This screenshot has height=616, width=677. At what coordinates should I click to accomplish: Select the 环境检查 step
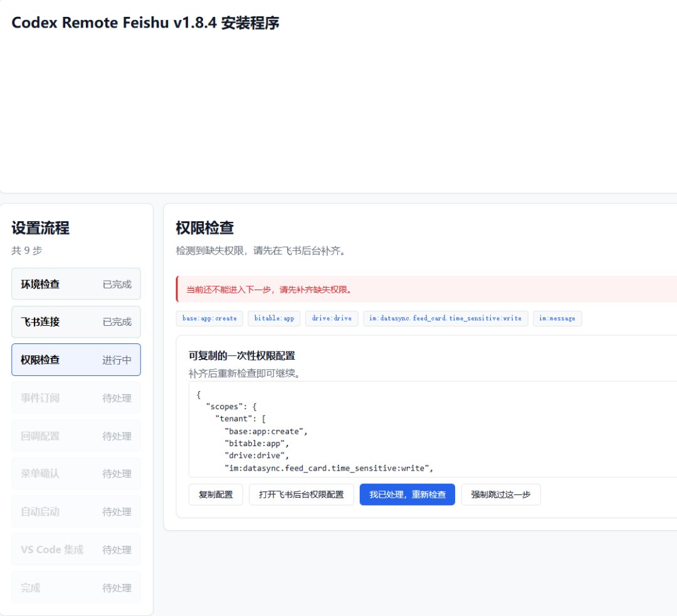click(x=76, y=284)
